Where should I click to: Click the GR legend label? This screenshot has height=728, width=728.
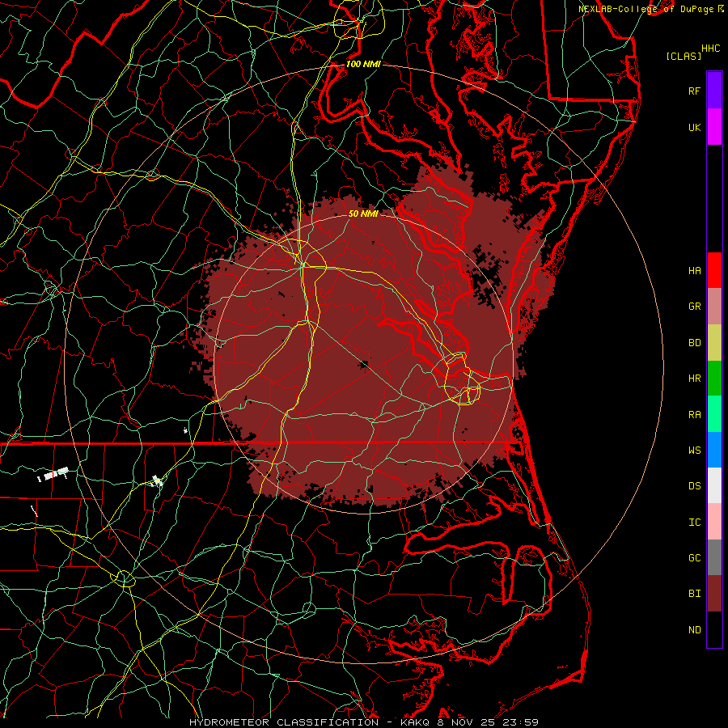694,307
